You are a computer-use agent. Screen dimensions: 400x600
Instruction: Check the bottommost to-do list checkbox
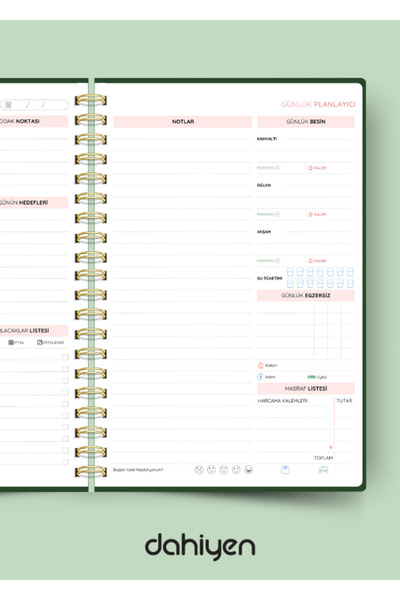coord(65,462)
